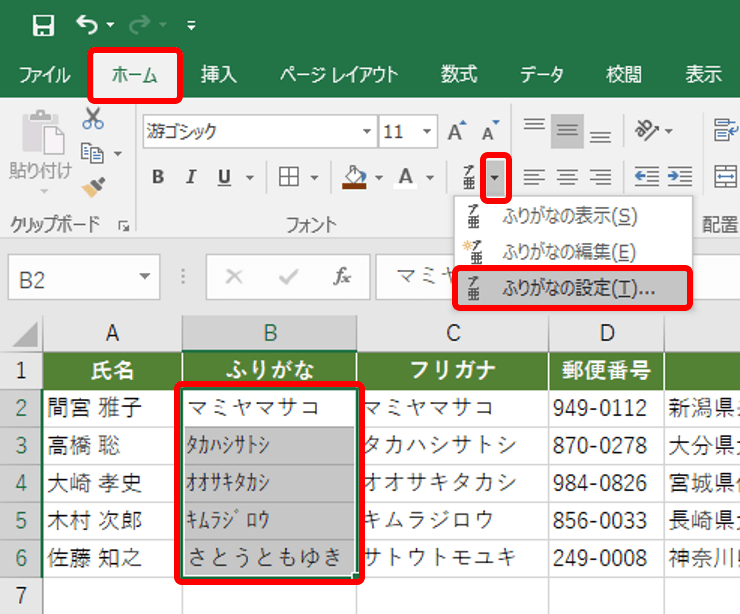The width and height of the screenshot is (740, 614).
Task: Apply the Font Color A swatch
Action: (x=406, y=177)
